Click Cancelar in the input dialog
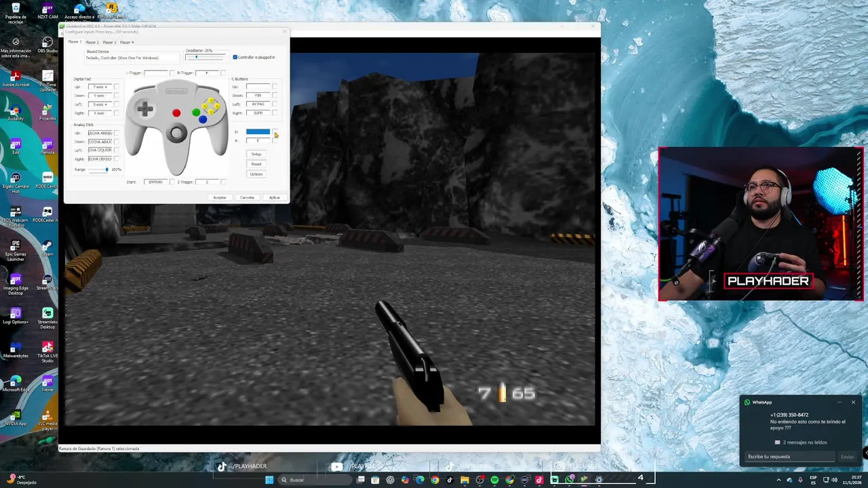868x488 pixels. point(247,197)
